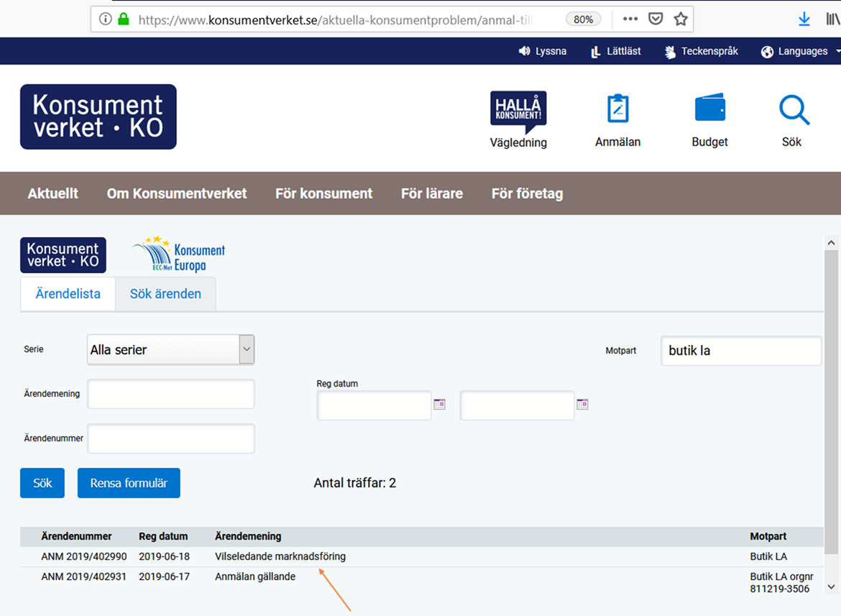Viewport: 841px width, 616px height.
Task: Open calendar picker for first Reg datum
Action: (x=439, y=404)
